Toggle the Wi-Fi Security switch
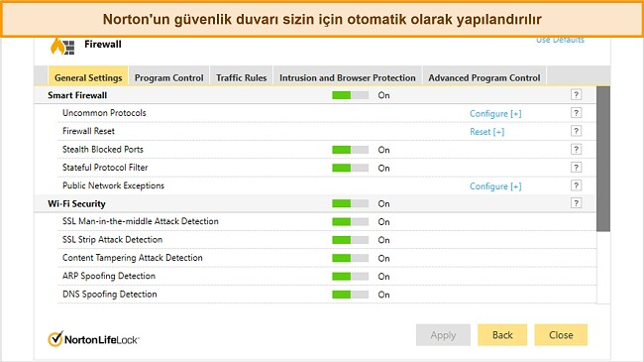The width and height of the screenshot is (644, 362). coord(350,203)
